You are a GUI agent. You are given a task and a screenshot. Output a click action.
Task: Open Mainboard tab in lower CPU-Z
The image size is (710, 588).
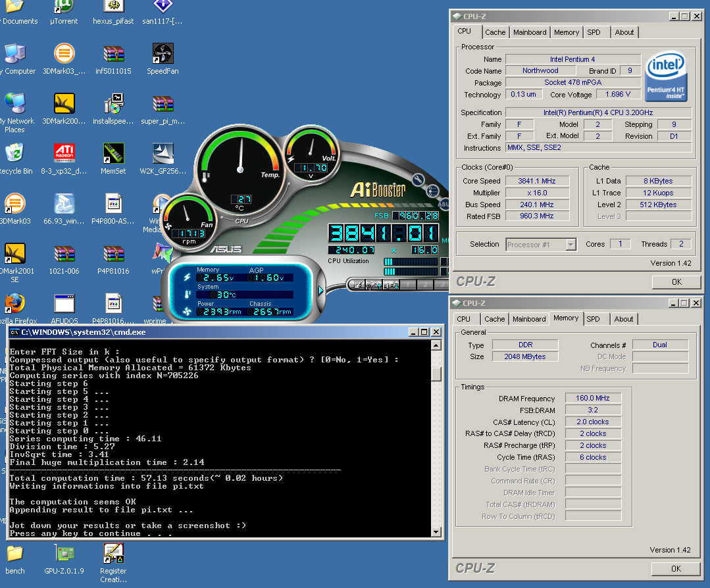point(529,319)
